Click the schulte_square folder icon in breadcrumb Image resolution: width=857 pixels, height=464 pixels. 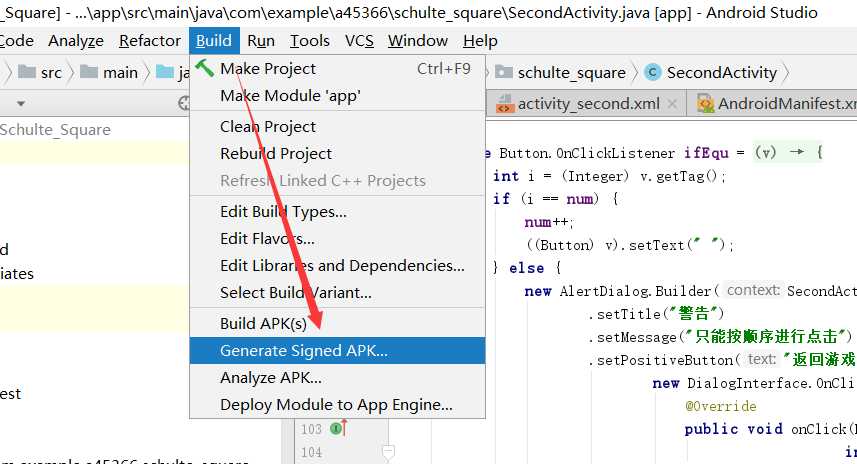coord(503,72)
